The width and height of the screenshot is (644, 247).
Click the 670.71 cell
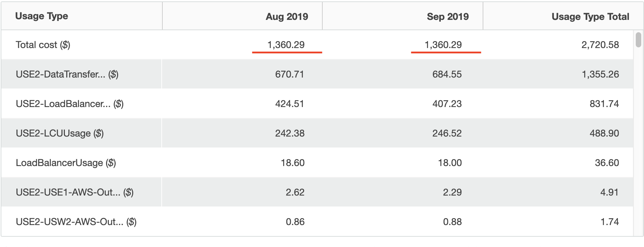click(x=290, y=74)
